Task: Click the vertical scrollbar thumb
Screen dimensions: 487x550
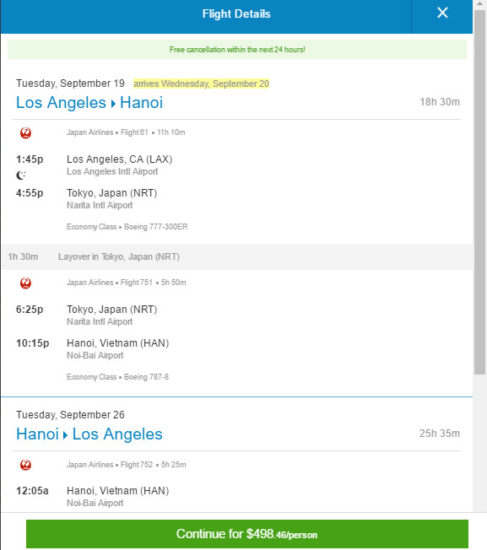Action: click(x=480, y=192)
